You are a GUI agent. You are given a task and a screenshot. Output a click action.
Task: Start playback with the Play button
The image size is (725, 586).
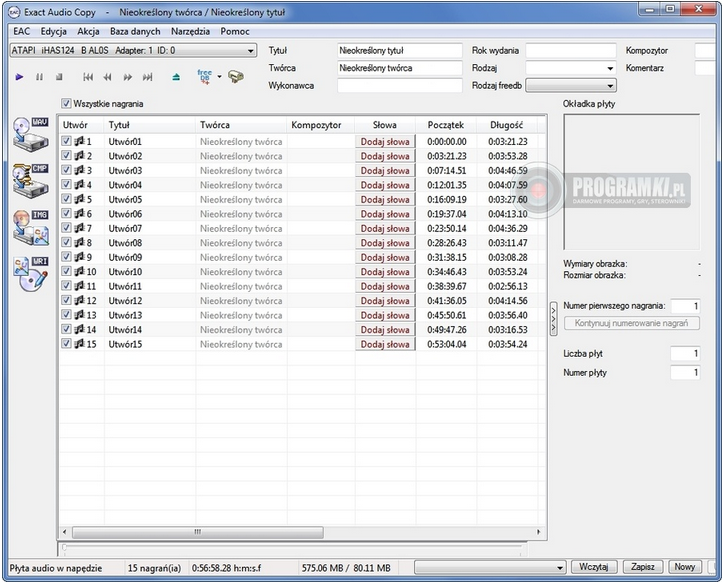[19, 77]
